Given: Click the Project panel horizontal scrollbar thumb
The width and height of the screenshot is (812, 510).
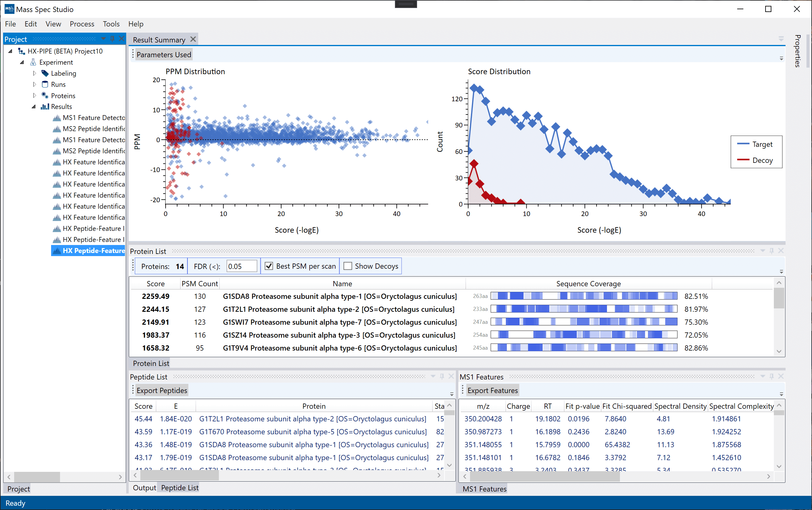Looking at the screenshot, I should [37, 477].
